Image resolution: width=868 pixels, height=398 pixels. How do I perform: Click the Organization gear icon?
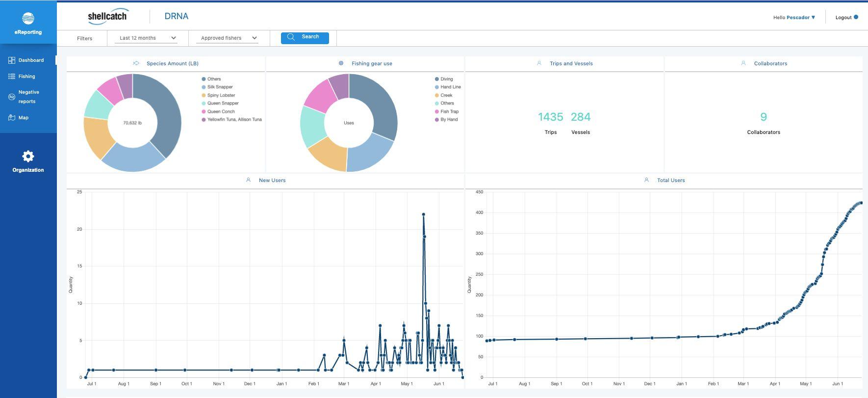tap(28, 156)
